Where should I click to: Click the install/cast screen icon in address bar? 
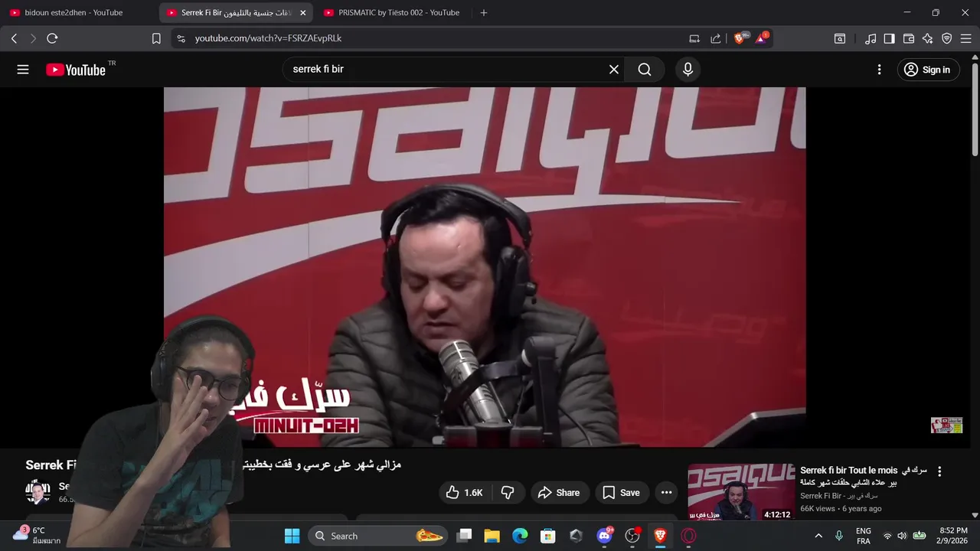click(x=694, y=38)
